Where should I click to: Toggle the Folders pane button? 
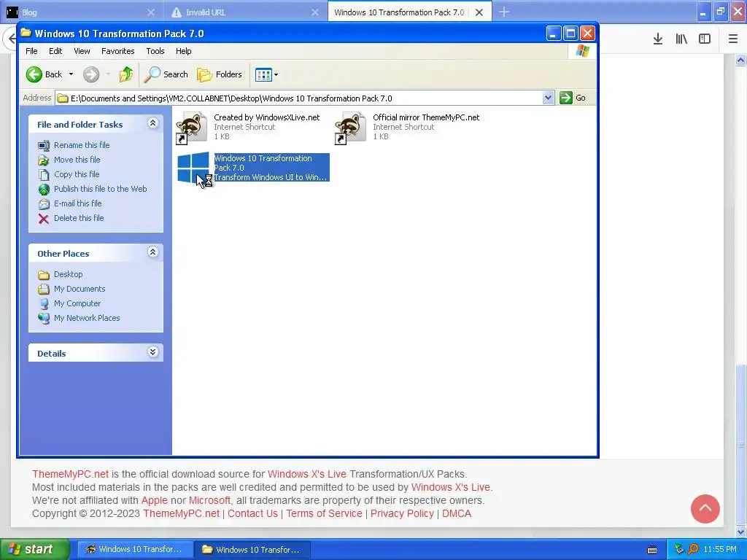[x=220, y=74]
